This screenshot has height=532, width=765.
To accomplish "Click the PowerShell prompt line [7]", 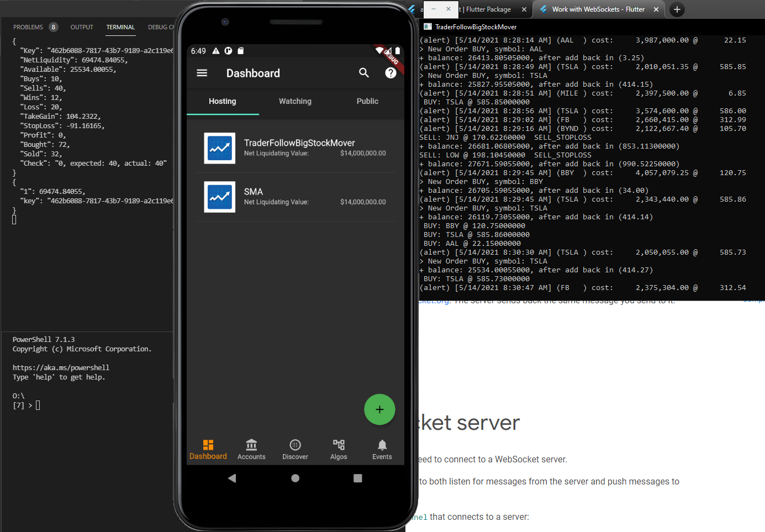I will (27, 405).
